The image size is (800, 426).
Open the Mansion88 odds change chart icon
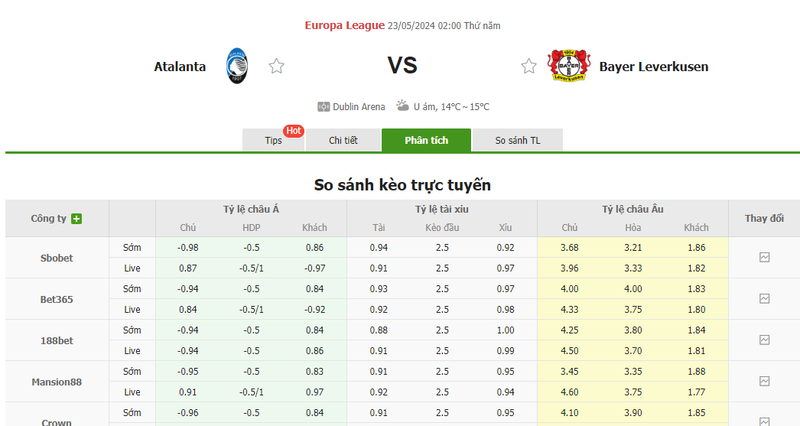tap(764, 381)
